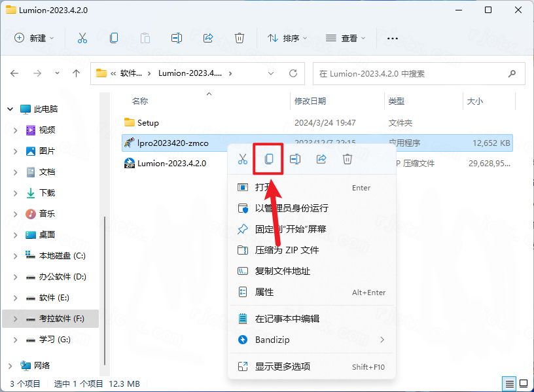Click Copy icon in context menu
The image size is (534, 392).
269,159
